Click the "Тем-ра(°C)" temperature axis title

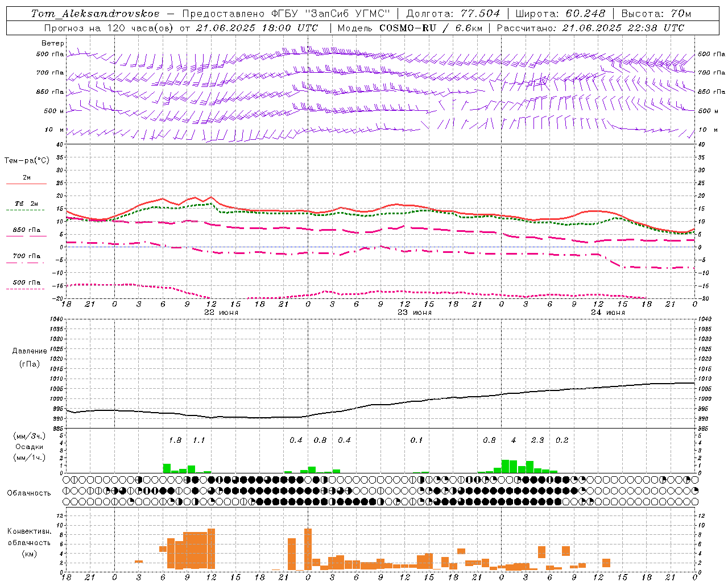click(x=27, y=161)
